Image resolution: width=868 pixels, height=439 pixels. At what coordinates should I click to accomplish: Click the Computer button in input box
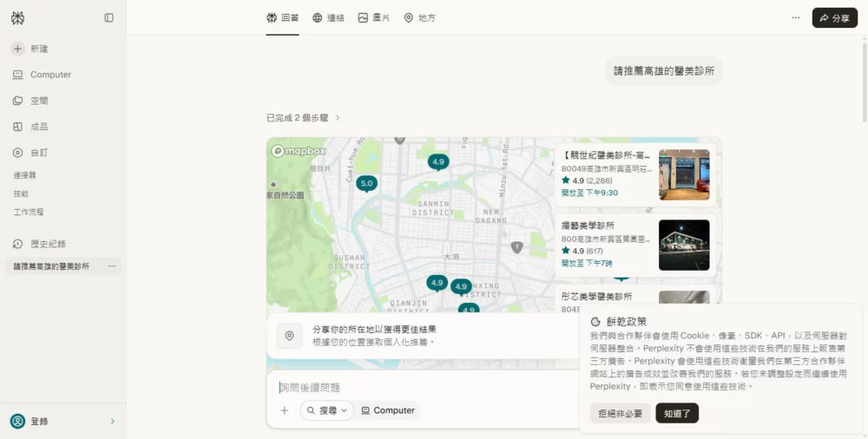pos(387,410)
